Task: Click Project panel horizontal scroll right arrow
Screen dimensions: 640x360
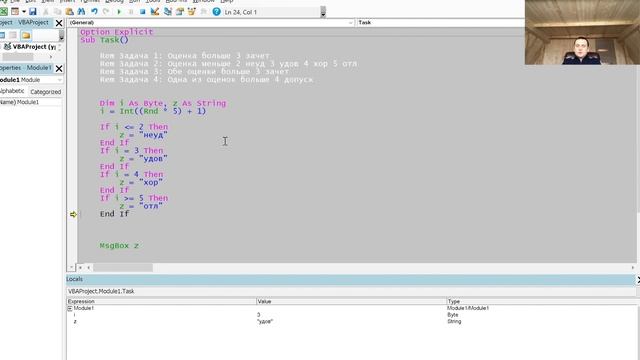Action: point(51,57)
